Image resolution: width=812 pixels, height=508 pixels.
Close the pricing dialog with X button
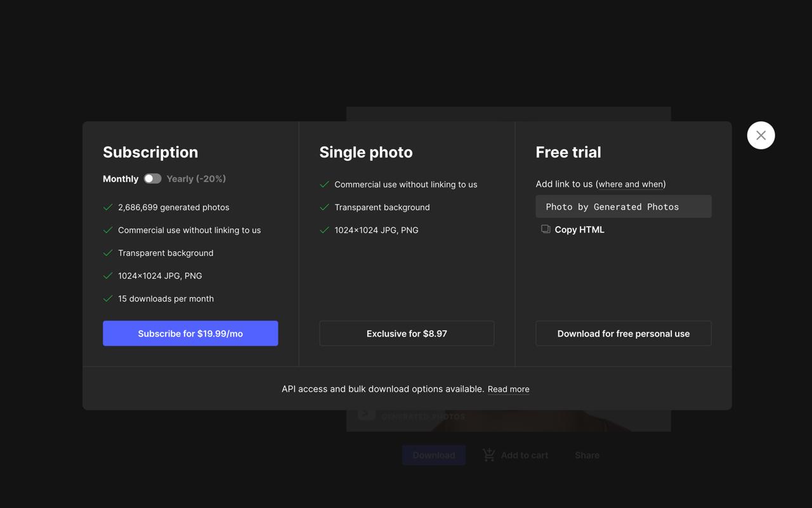761,135
